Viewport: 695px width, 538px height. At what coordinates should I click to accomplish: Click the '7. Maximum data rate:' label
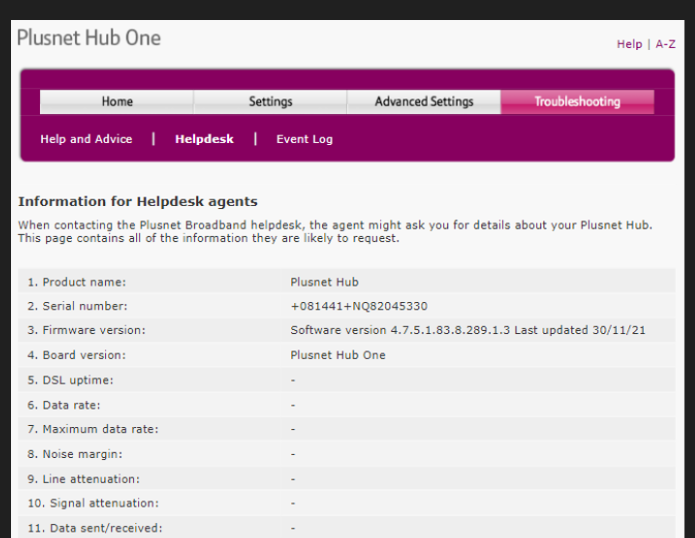tap(93, 429)
